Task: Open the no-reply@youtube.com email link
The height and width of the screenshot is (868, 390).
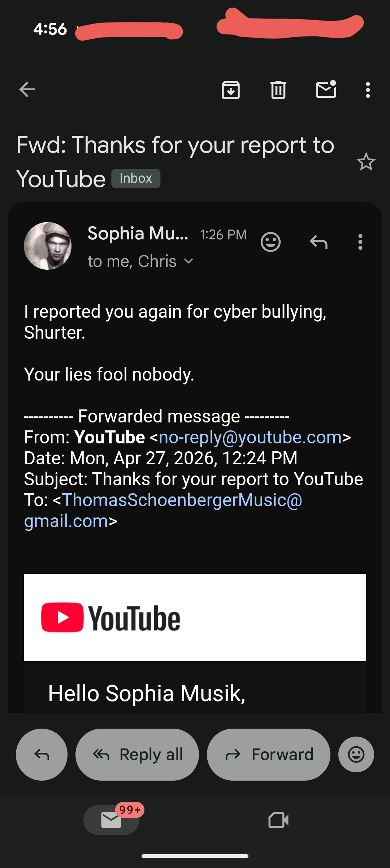Action: coord(250,437)
